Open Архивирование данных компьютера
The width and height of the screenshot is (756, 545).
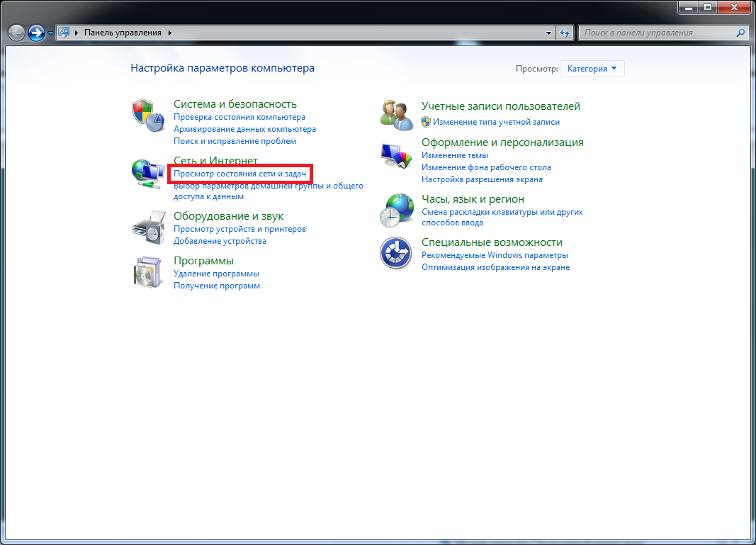coord(244,129)
